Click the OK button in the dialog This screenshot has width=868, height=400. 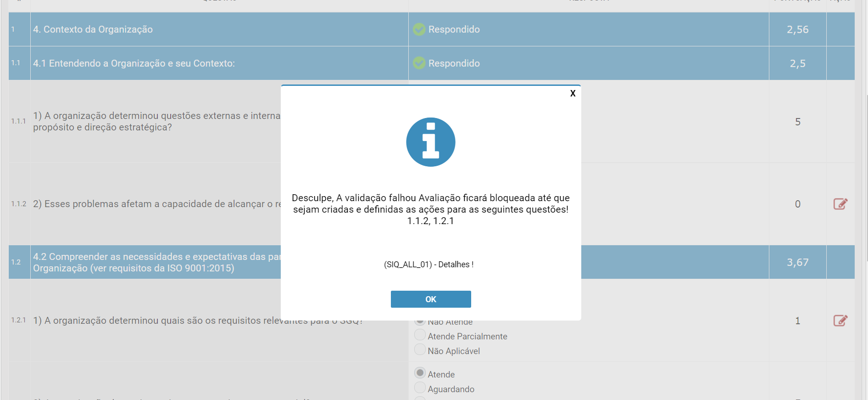tap(431, 299)
